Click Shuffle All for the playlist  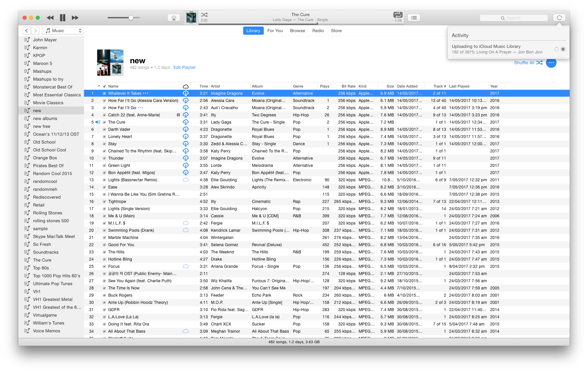(528, 63)
